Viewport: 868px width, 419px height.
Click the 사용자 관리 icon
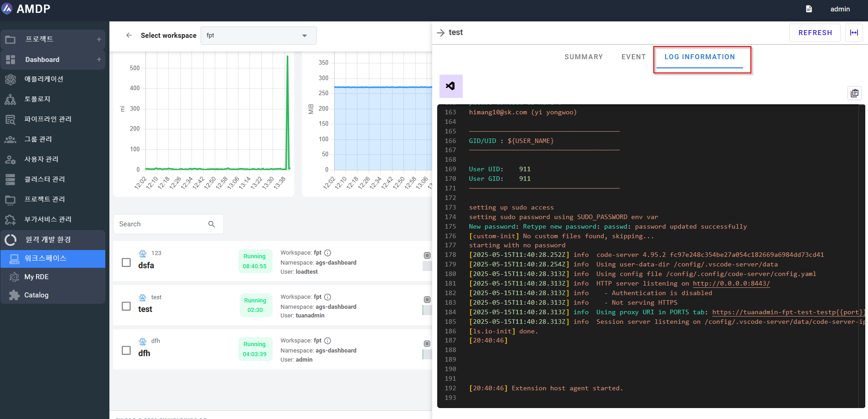coord(10,159)
